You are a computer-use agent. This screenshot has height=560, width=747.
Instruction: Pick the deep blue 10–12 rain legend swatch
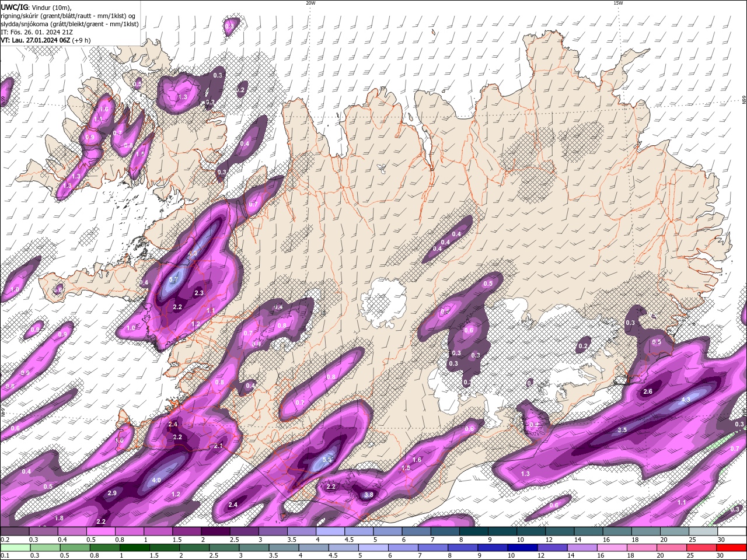[523, 548]
